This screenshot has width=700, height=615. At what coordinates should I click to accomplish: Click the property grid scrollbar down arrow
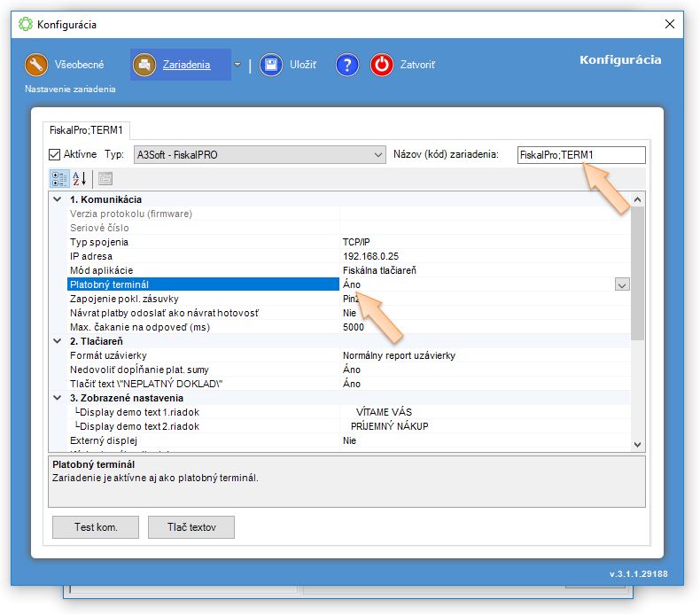pos(637,443)
